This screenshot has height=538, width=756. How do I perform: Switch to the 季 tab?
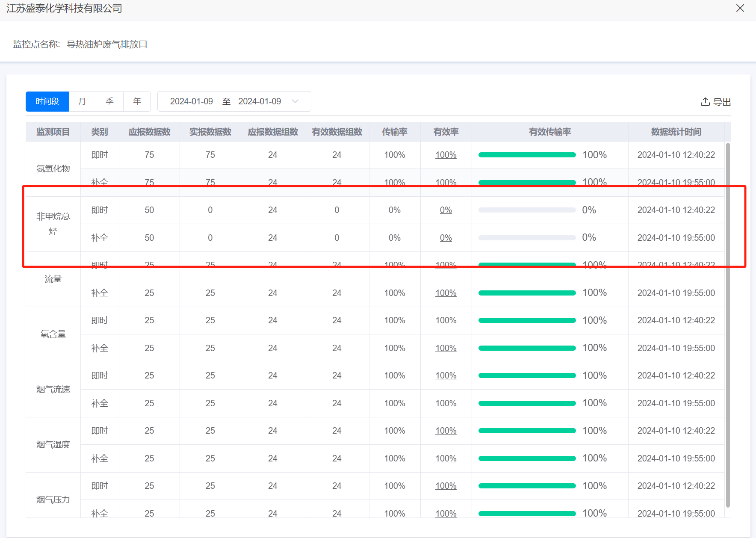pyautogui.click(x=109, y=101)
